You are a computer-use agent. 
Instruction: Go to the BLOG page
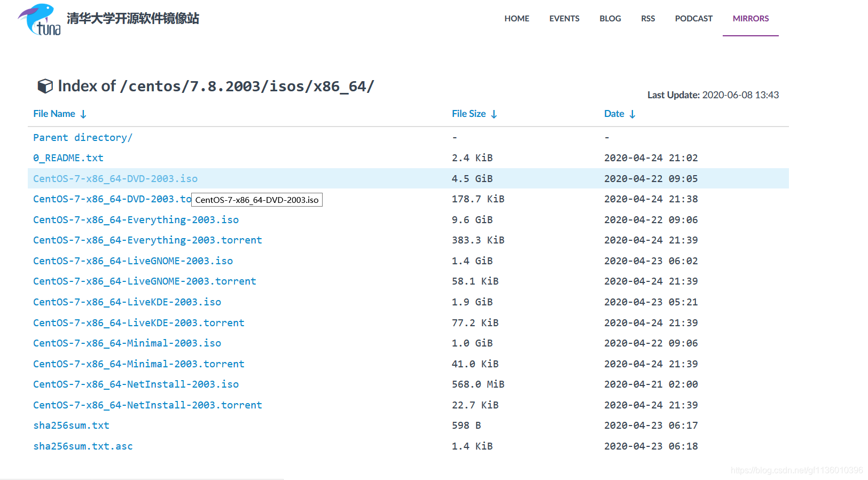(x=610, y=18)
